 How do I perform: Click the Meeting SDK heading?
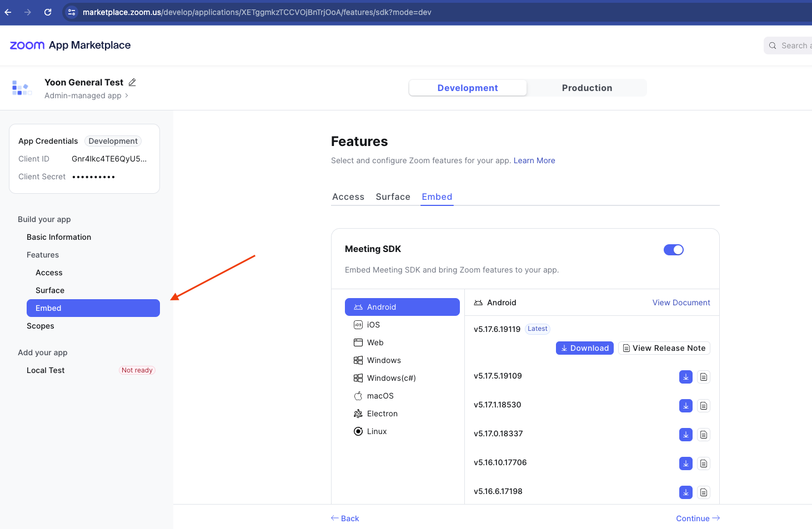[x=373, y=249]
